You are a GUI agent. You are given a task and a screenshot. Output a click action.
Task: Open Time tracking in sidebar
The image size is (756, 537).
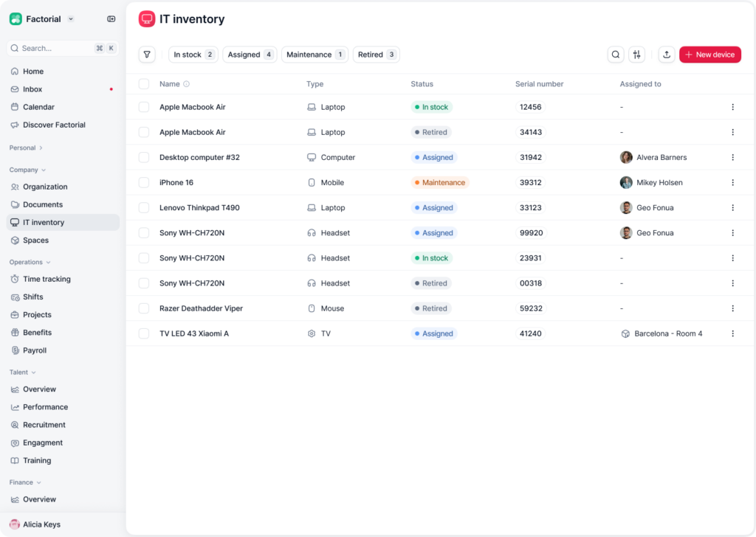click(63, 279)
